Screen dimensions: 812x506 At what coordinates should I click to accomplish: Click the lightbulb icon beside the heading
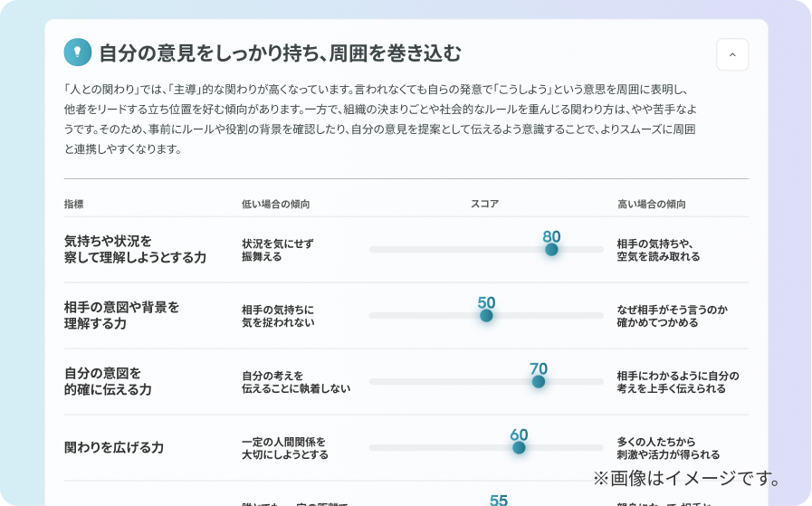78,53
